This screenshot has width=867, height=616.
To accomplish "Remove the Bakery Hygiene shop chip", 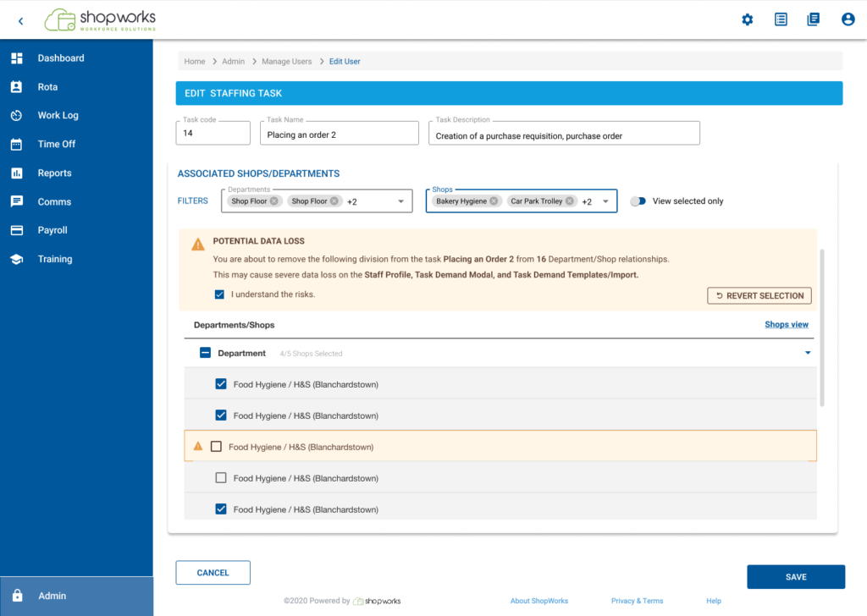I will (x=494, y=201).
